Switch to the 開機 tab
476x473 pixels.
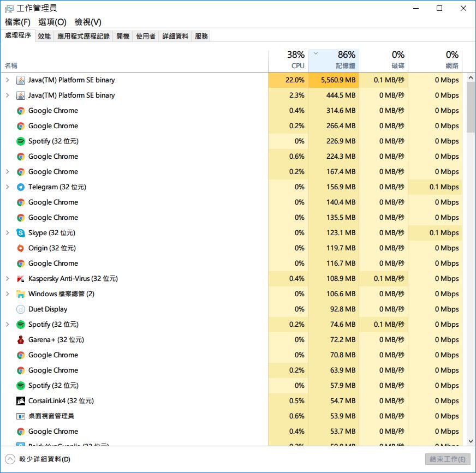[123, 37]
